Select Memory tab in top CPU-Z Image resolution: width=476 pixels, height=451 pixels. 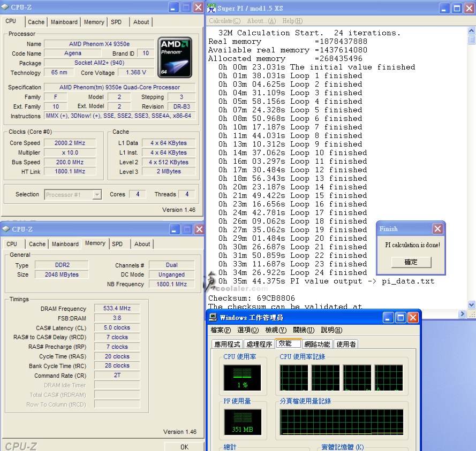tap(94, 22)
